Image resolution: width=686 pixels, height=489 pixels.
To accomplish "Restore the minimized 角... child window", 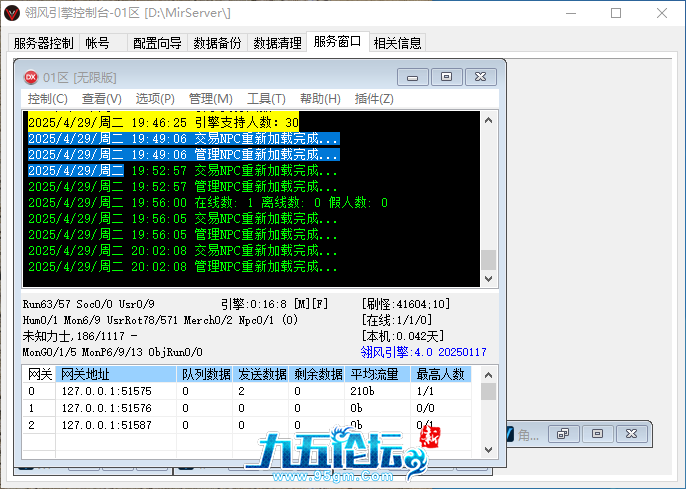I will pos(563,434).
